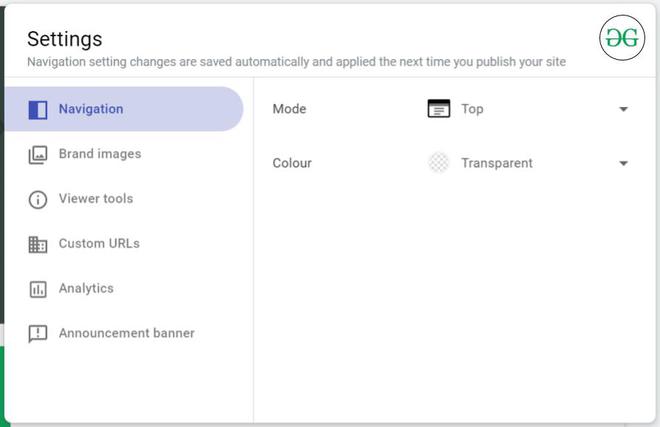Screen dimensions: 660x427
Task: Click the Announcement banner exclamation icon
Action: (x=38, y=334)
